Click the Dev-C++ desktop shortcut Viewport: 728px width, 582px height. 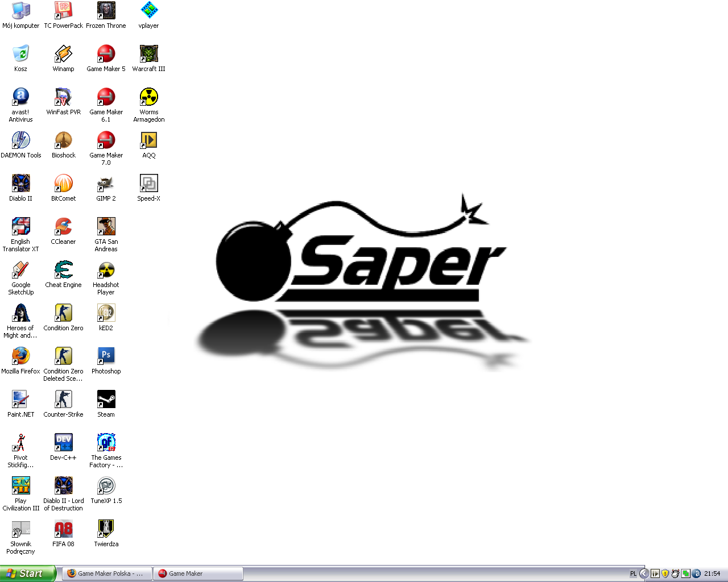63,443
